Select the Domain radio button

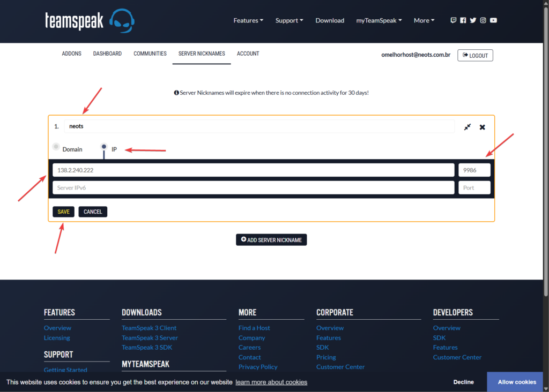pyautogui.click(x=56, y=146)
